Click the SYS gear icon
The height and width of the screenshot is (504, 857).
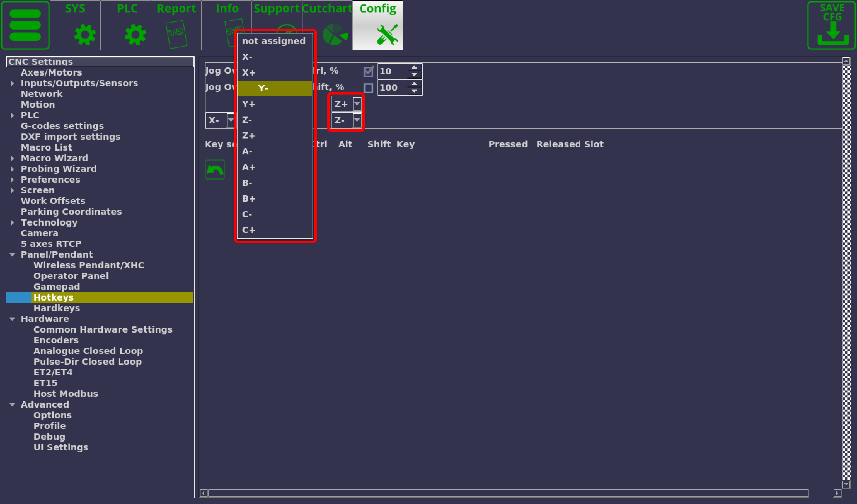click(85, 34)
